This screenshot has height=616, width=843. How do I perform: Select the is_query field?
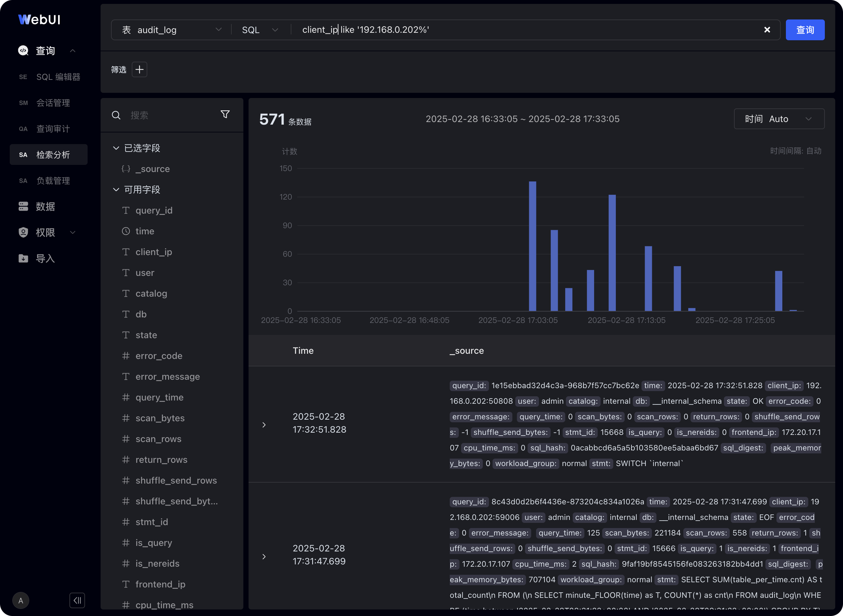(153, 543)
